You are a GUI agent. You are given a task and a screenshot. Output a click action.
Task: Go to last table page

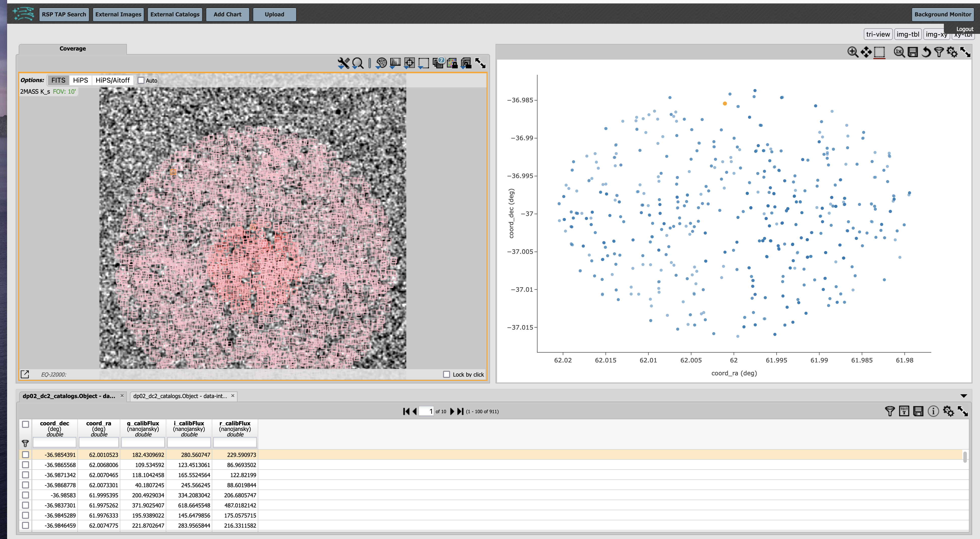(460, 411)
